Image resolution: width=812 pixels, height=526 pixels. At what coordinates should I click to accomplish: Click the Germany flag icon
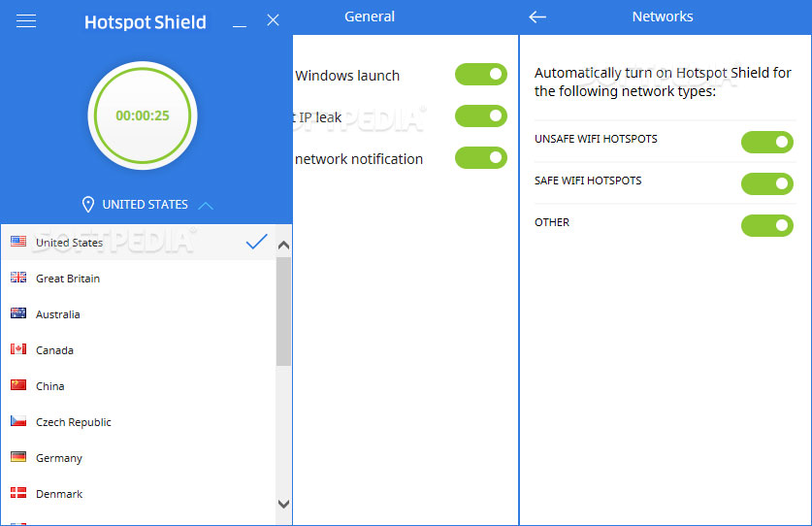coord(18,458)
